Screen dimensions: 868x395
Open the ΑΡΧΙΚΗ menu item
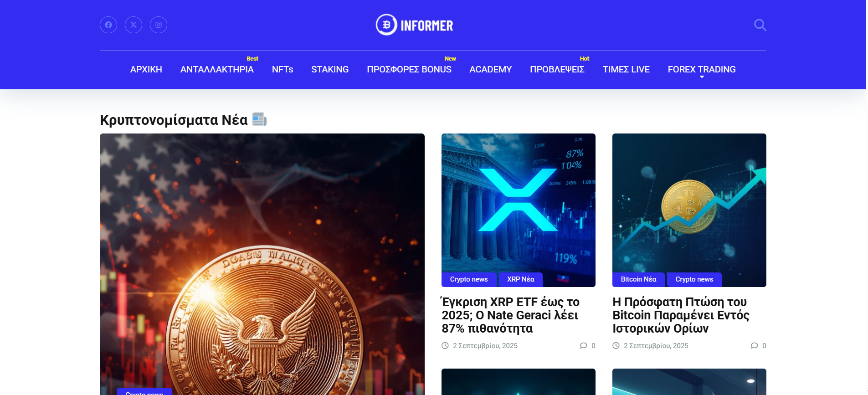pyautogui.click(x=146, y=69)
